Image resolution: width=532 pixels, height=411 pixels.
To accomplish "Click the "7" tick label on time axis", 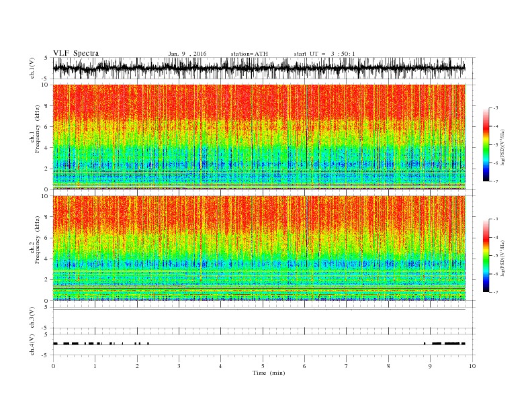I will 347,366.
